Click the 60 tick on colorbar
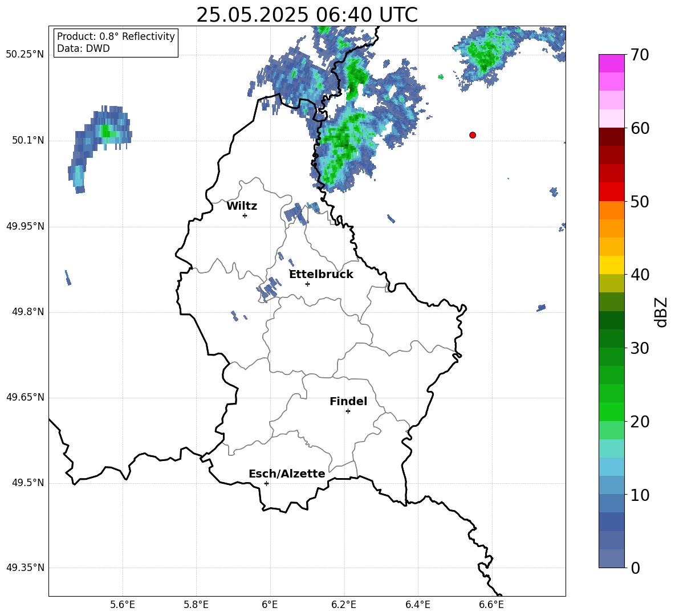This screenshot has height=616, width=675. coord(640,128)
